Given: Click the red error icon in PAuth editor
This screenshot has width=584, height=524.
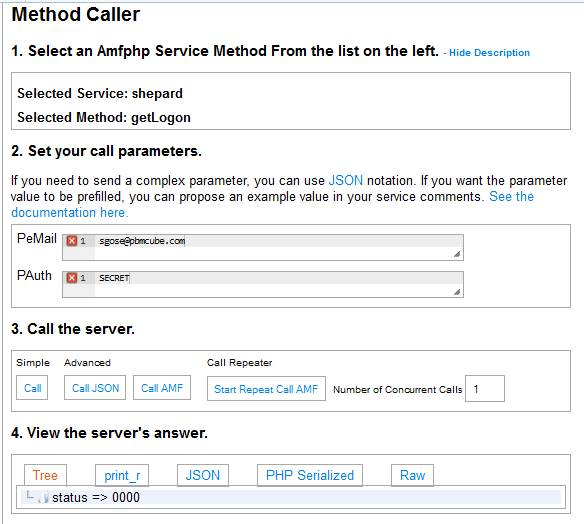Looking at the screenshot, I should pyautogui.click(x=72, y=278).
